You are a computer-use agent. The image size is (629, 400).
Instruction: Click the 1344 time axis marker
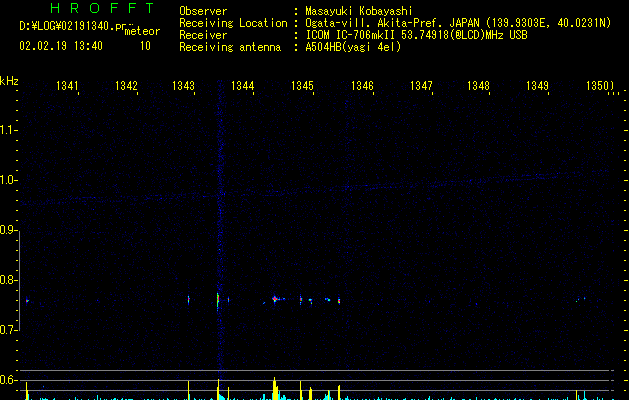[243, 85]
